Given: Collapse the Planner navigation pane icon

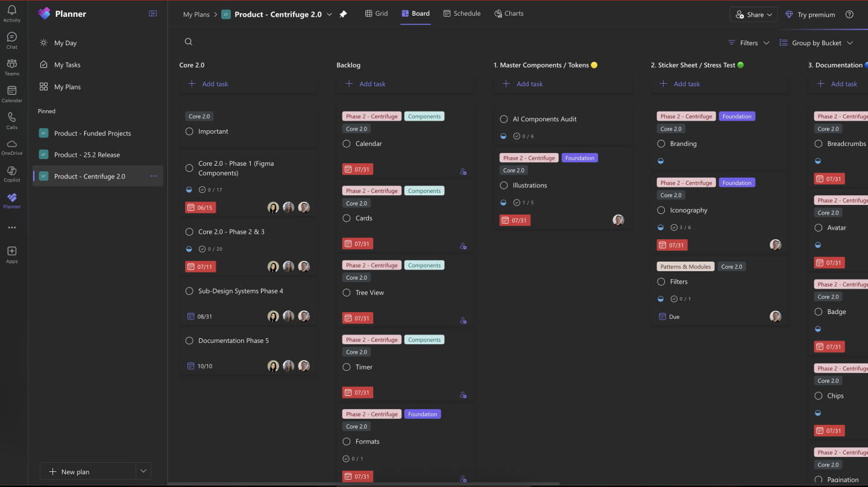Looking at the screenshot, I should click(153, 14).
